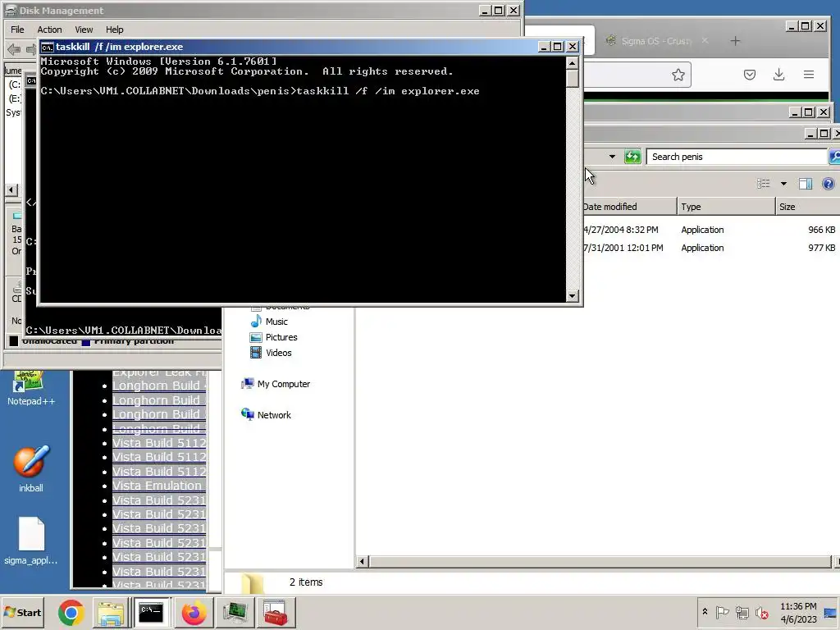Sort files by the Type column

726,207
